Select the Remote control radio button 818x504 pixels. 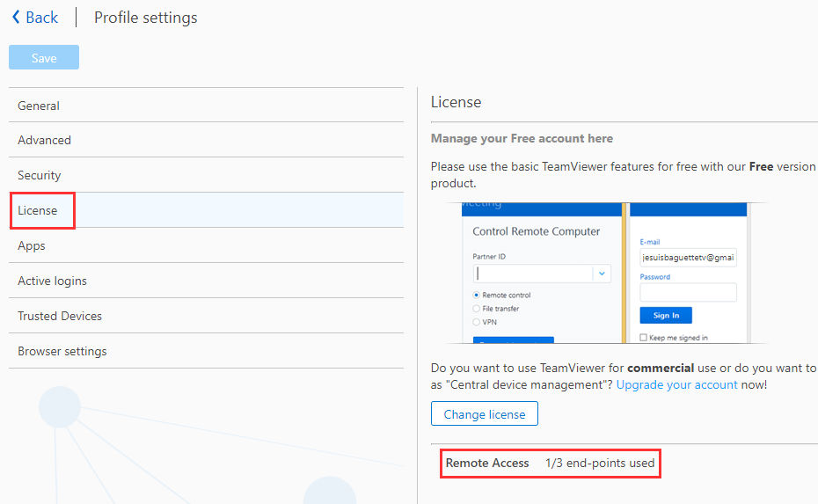[x=476, y=295]
